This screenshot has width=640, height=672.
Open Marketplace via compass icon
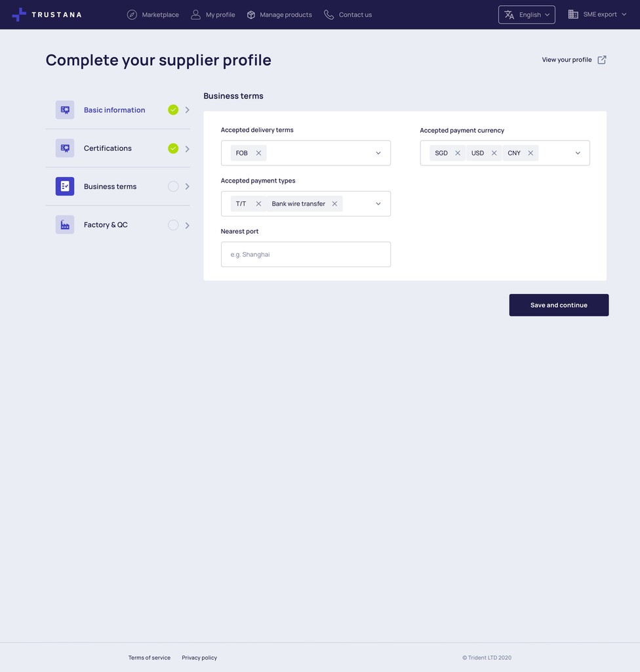click(x=132, y=14)
